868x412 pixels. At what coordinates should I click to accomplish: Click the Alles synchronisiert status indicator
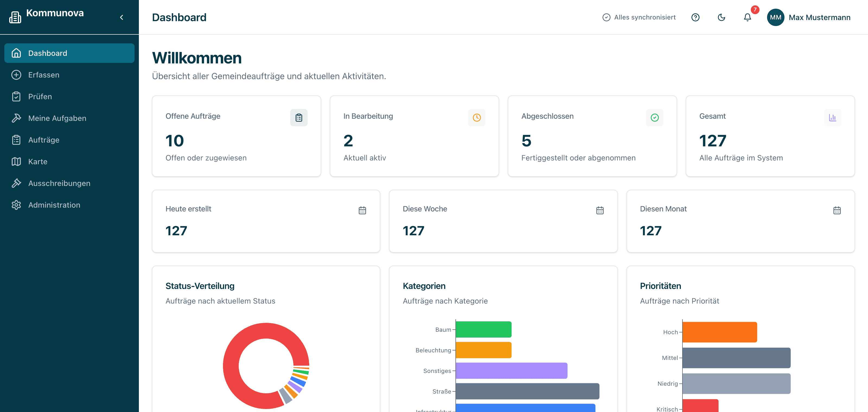(x=639, y=17)
